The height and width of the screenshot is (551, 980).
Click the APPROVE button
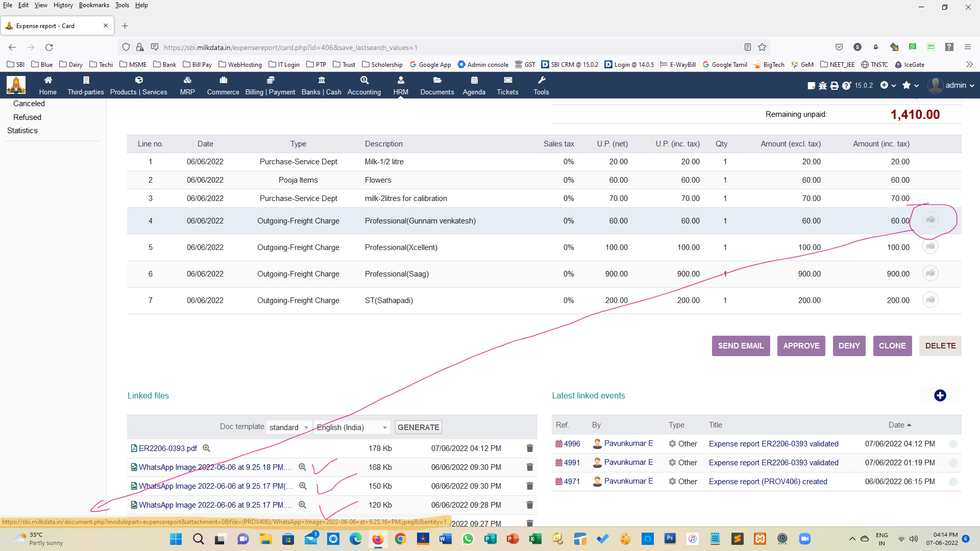pos(801,346)
